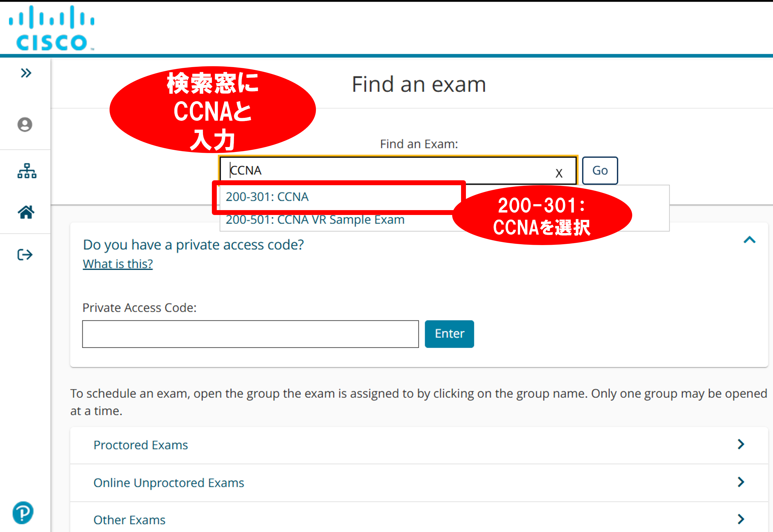Image resolution: width=773 pixels, height=532 pixels.
Task: Select the 200-301: CCNA suggestion
Action: (267, 197)
